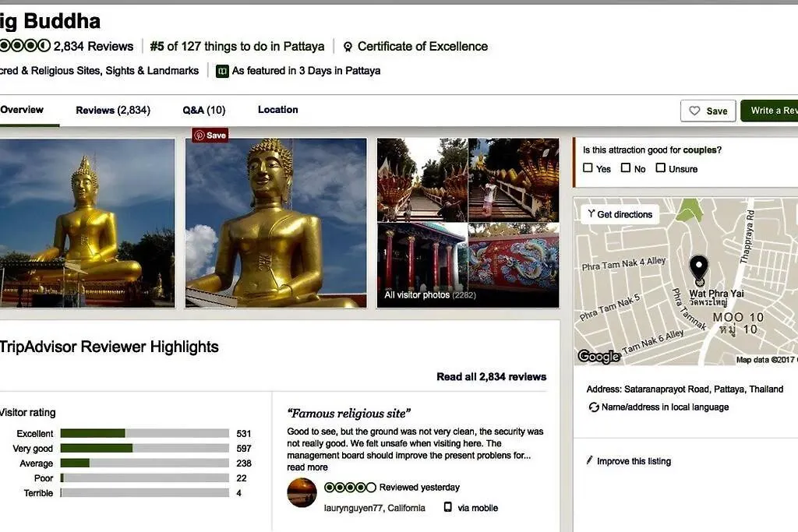Click the Get directions arrow icon
Screen dimensions: 798x532
(x=591, y=213)
